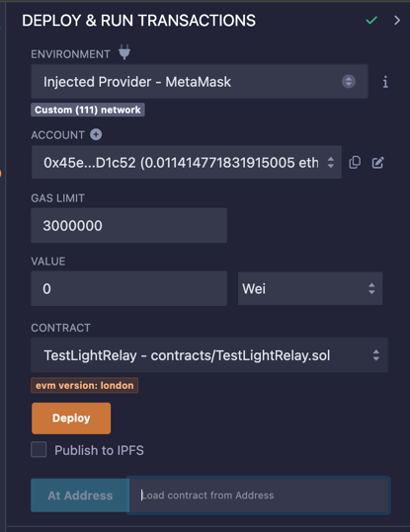Screen dimensions: 410x532
Task: Click the Deploy & Run Transactions title
Action: click(138, 21)
